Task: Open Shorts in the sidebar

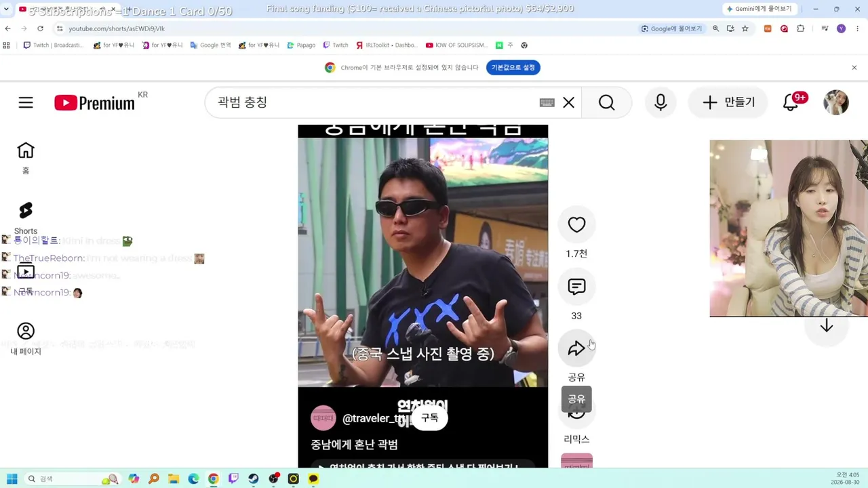Action: pos(26,218)
